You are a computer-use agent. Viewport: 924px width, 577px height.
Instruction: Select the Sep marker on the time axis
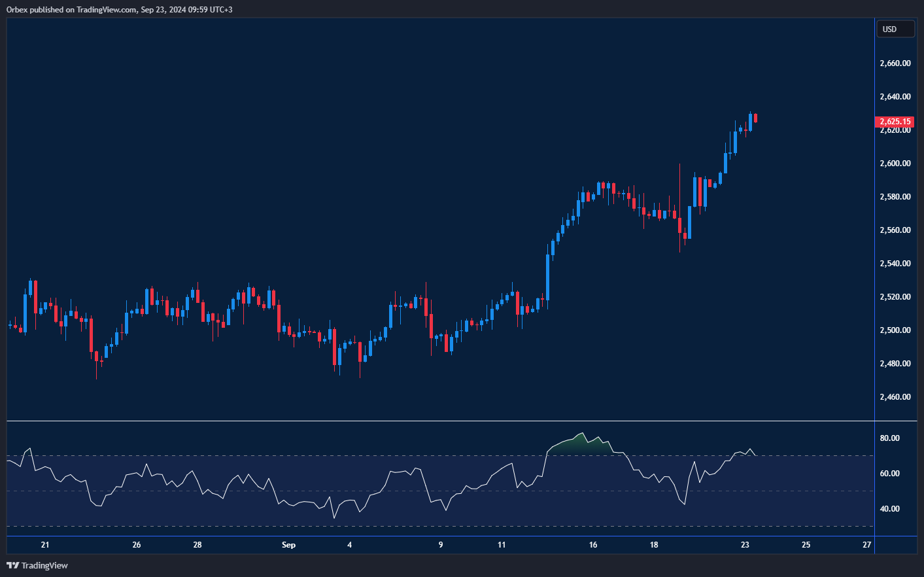[x=288, y=544]
